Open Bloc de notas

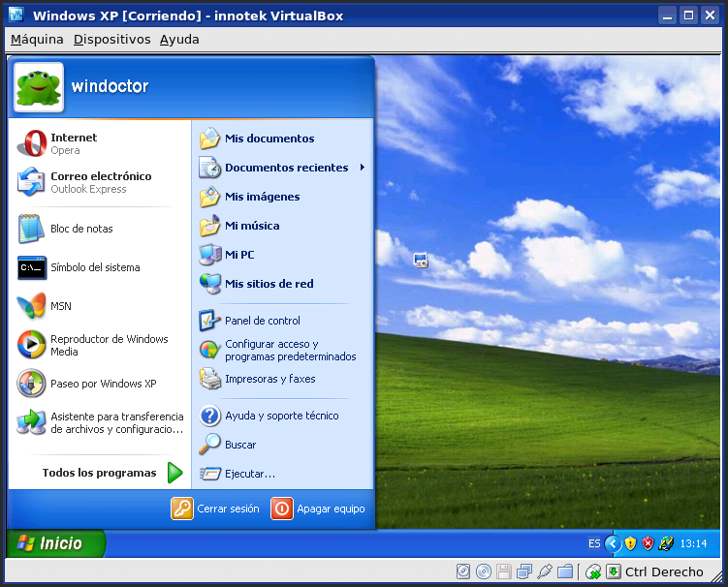(81, 229)
